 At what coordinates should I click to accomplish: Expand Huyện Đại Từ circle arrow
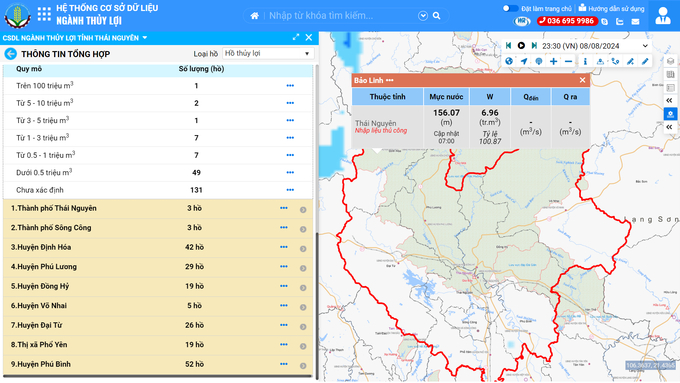coord(303,327)
